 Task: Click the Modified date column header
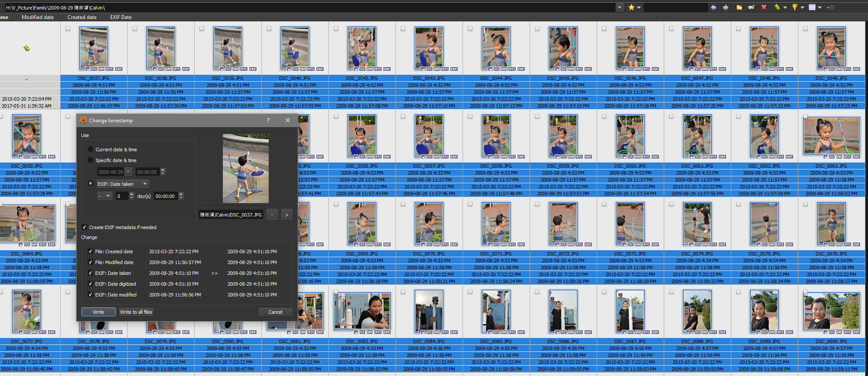[38, 17]
